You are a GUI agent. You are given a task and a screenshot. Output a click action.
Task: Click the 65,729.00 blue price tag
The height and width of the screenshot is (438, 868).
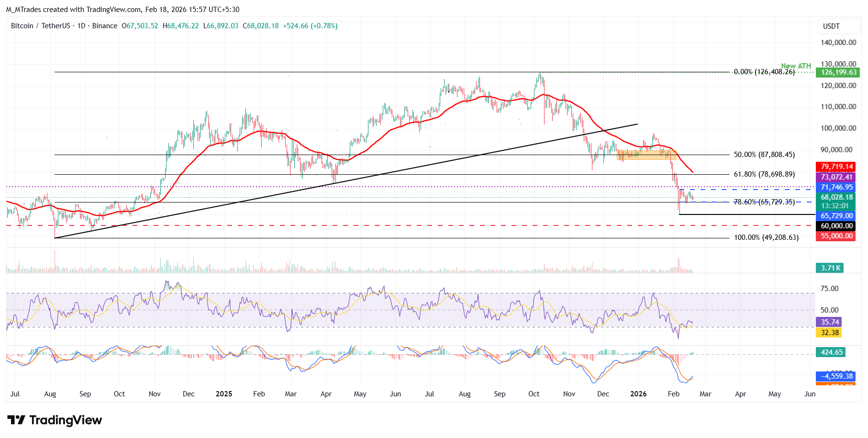point(835,216)
